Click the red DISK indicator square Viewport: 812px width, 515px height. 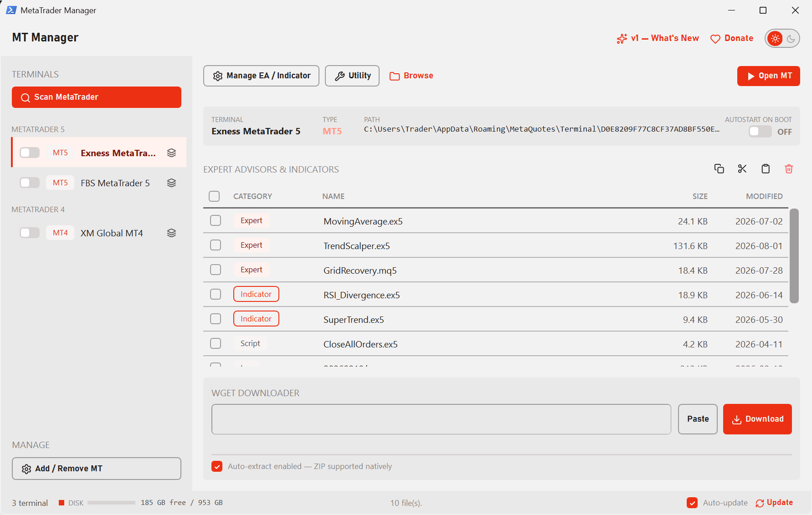click(x=62, y=503)
